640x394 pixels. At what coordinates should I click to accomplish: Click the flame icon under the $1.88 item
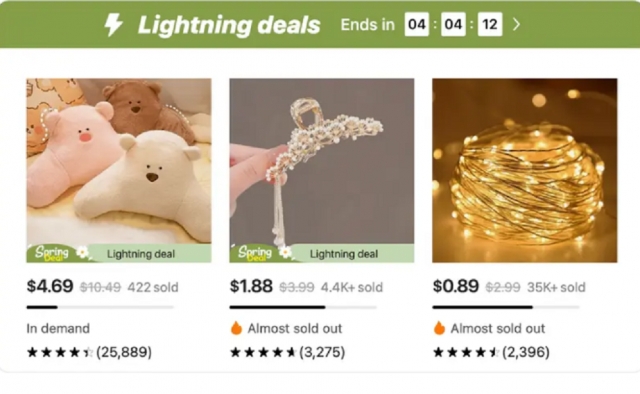pyautogui.click(x=236, y=328)
